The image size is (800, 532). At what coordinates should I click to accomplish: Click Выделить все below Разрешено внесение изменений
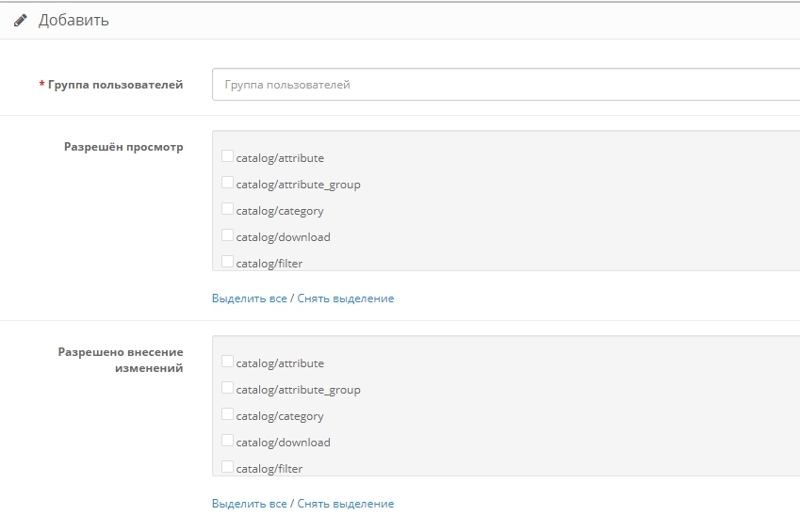(x=249, y=504)
